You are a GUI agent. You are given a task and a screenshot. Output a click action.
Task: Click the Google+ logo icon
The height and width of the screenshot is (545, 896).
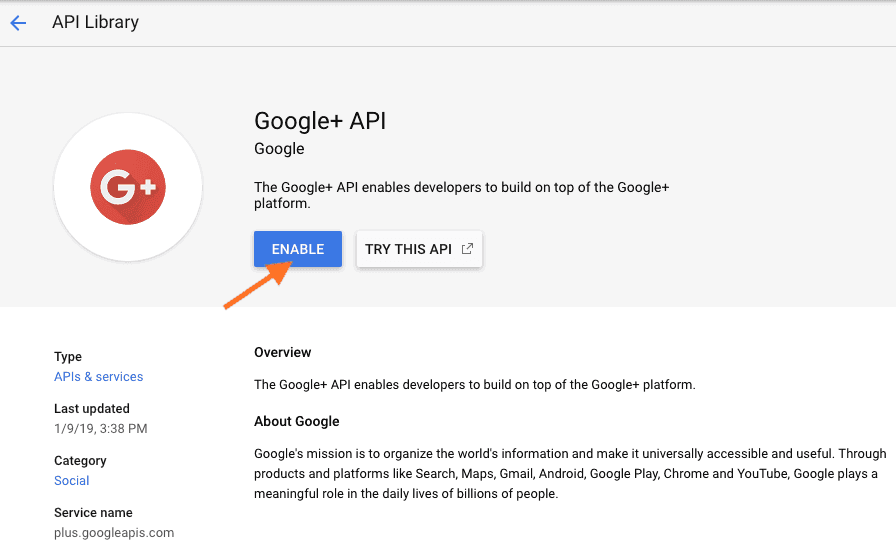click(x=128, y=187)
